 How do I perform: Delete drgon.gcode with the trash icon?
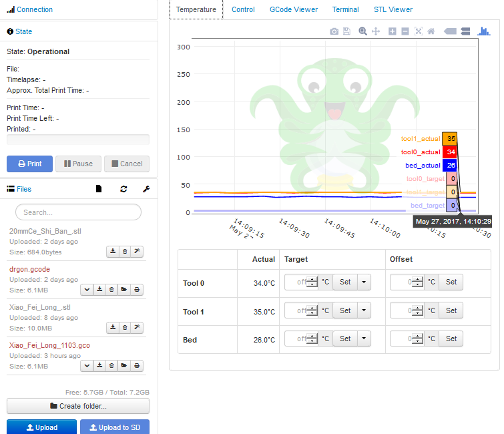click(x=111, y=289)
